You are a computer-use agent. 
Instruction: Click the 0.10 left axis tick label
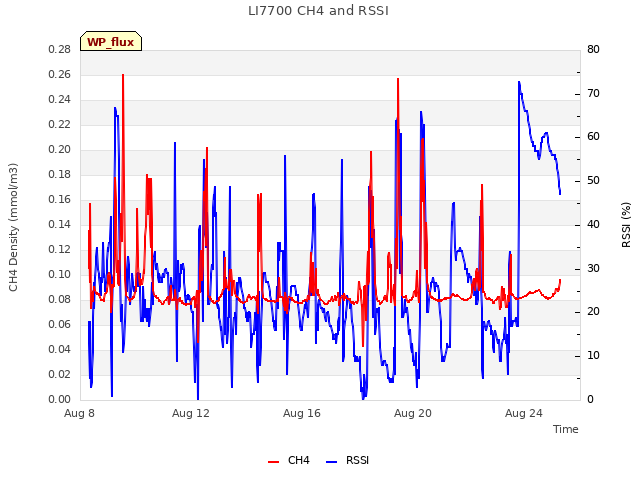click(x=59, y=274)
